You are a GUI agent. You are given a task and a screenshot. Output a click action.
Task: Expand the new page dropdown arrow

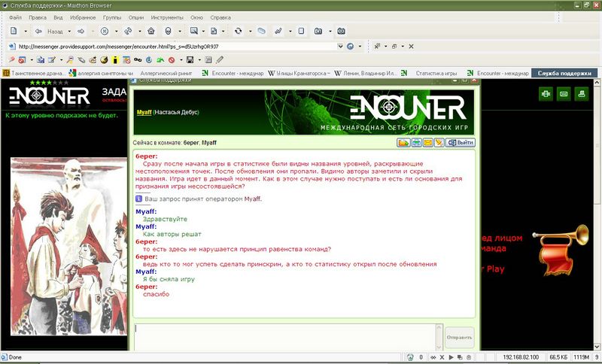click(26, 31)
